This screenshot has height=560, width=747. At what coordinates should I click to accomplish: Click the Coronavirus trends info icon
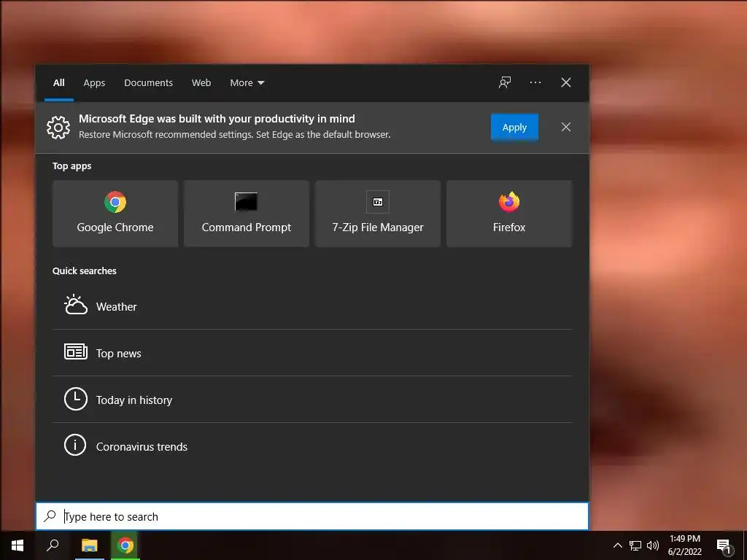click(75, 446)
